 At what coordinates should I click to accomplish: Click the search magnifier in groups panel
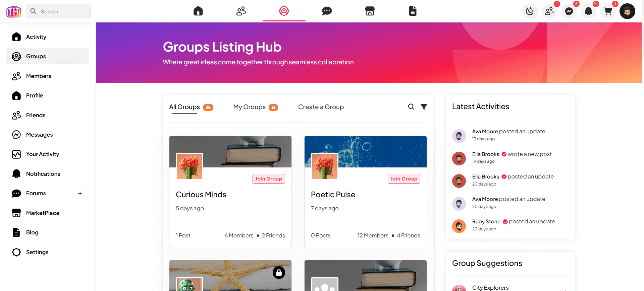point(411,107)
